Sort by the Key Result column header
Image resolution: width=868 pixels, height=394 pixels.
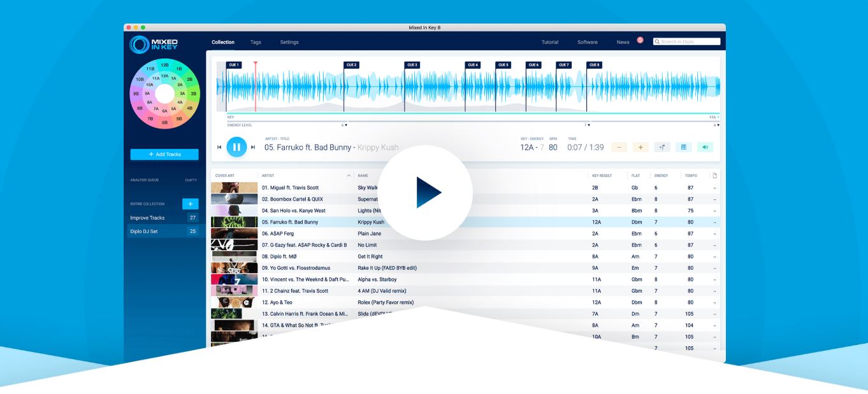click(602, 176)
